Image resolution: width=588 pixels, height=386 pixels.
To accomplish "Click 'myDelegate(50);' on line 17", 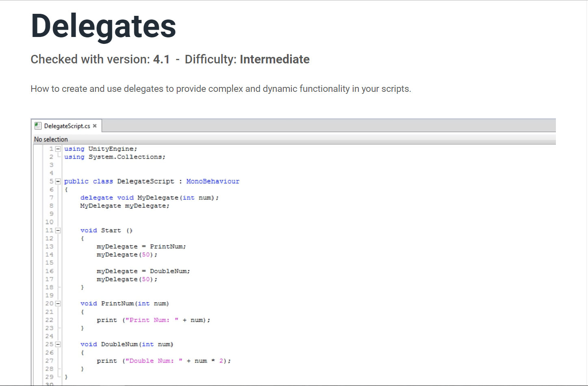I will click(127, 279).
